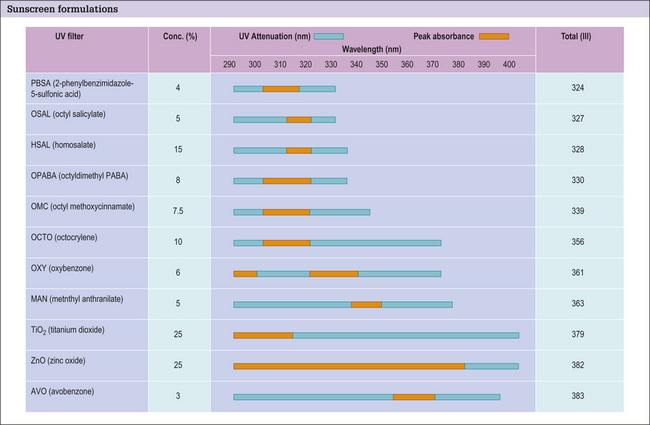Click the orange peak bar for ZnO
The image size is (650, 425).
(x=349, y=366)
